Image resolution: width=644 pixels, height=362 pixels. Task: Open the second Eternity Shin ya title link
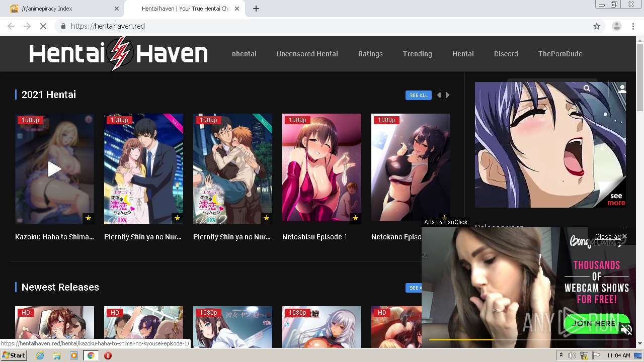(232, 237)
